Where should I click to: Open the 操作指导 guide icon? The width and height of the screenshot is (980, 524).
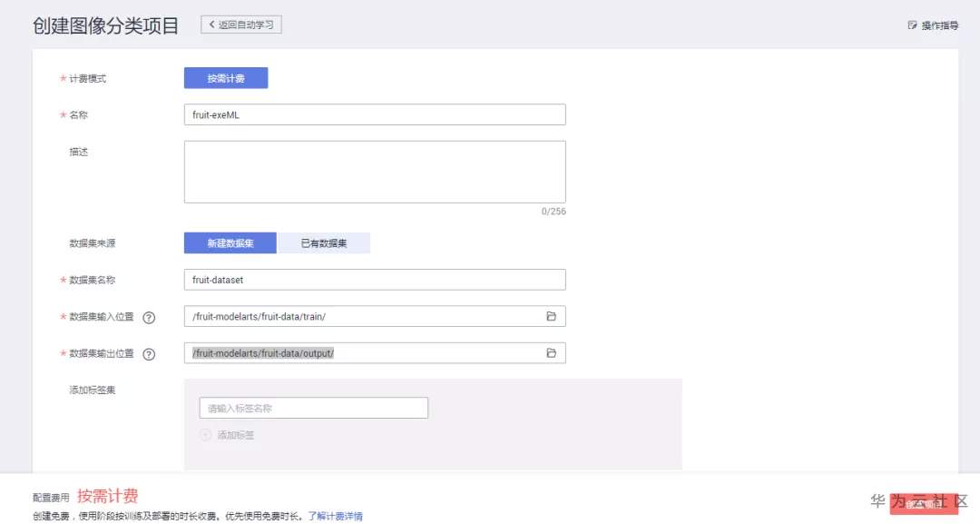point(912,25)
